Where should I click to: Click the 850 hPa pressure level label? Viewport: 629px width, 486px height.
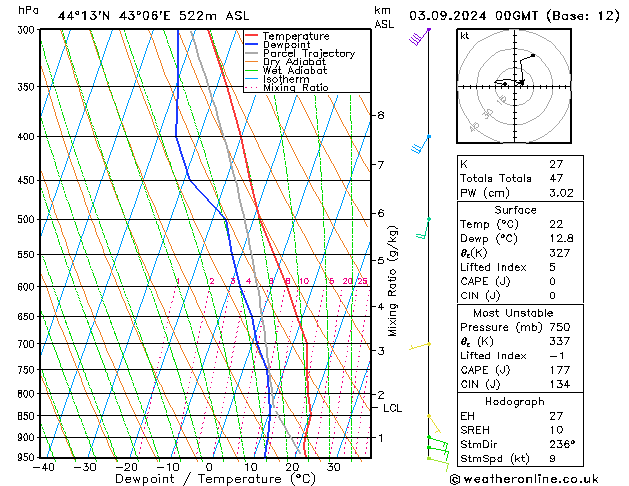(28, 416)
